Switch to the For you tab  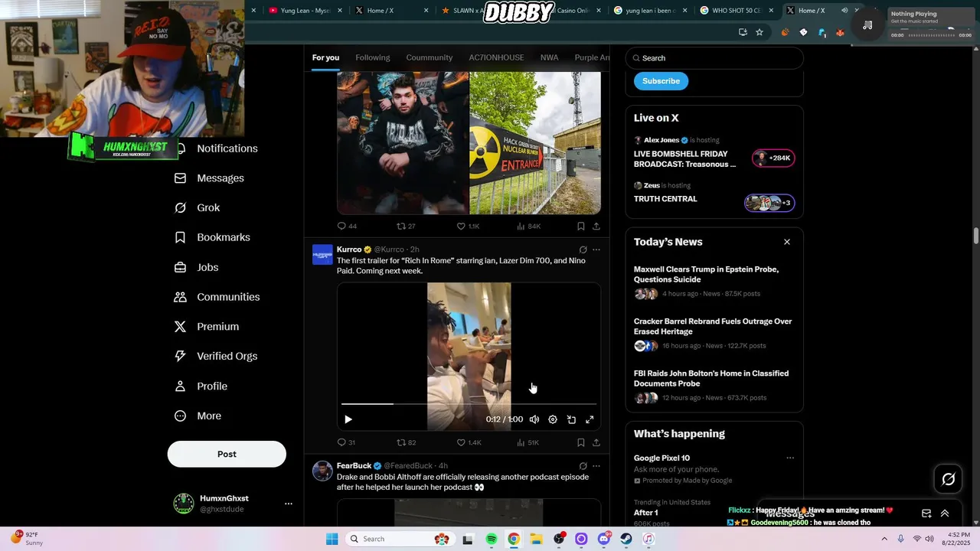point(325,57)
